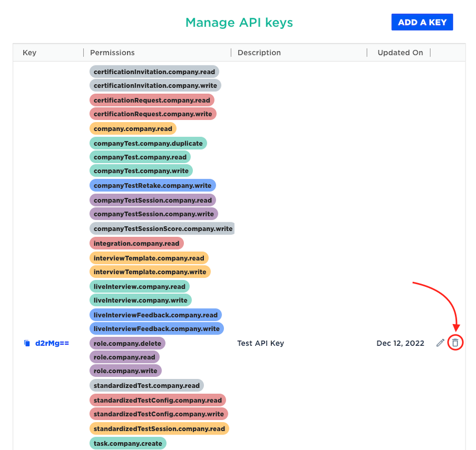
Task: Click the integration.company.read permission tag
Action: pos(137,243)
